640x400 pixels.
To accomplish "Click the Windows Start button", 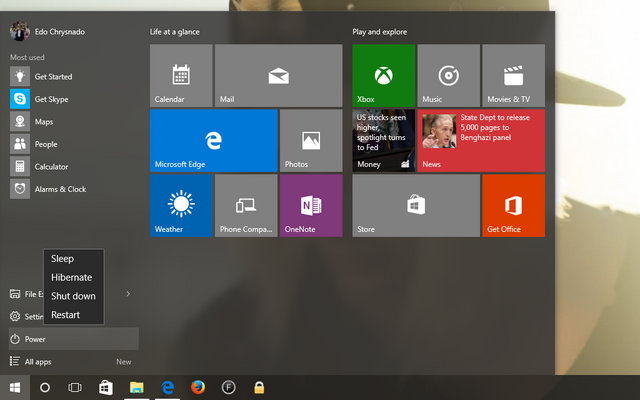I will point(15,387).
